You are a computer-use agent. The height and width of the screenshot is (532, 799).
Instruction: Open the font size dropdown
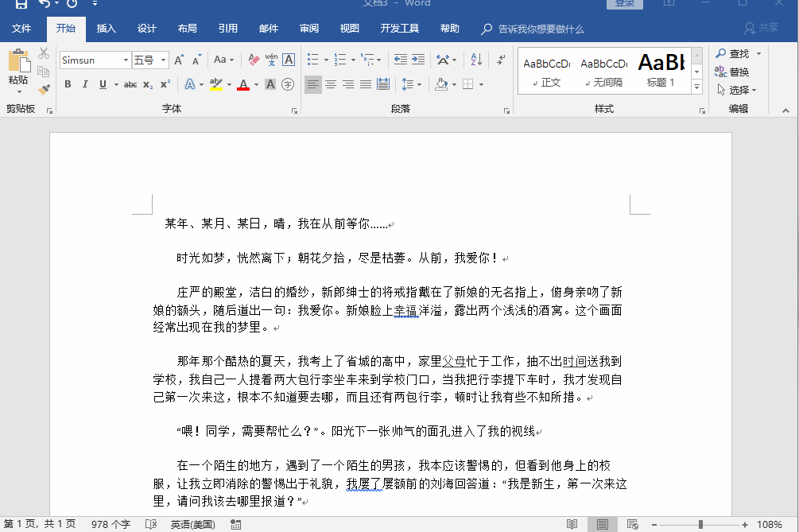[163, 60]
